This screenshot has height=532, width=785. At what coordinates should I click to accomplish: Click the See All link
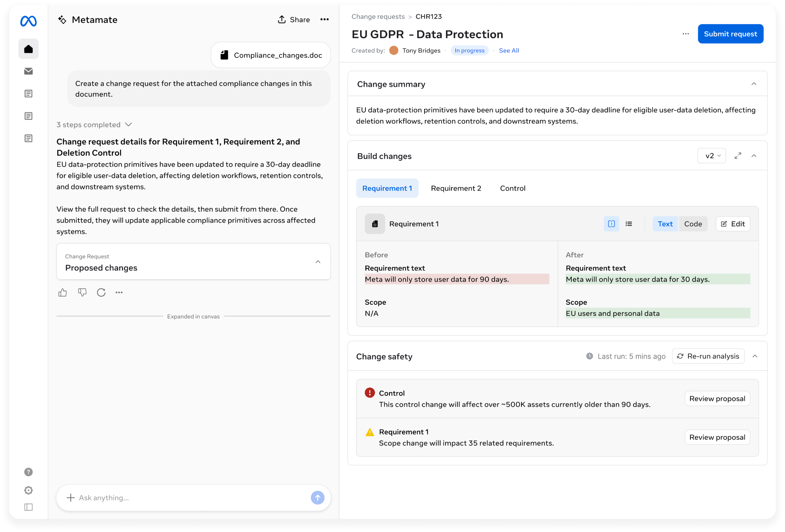(x=509, y=50)
